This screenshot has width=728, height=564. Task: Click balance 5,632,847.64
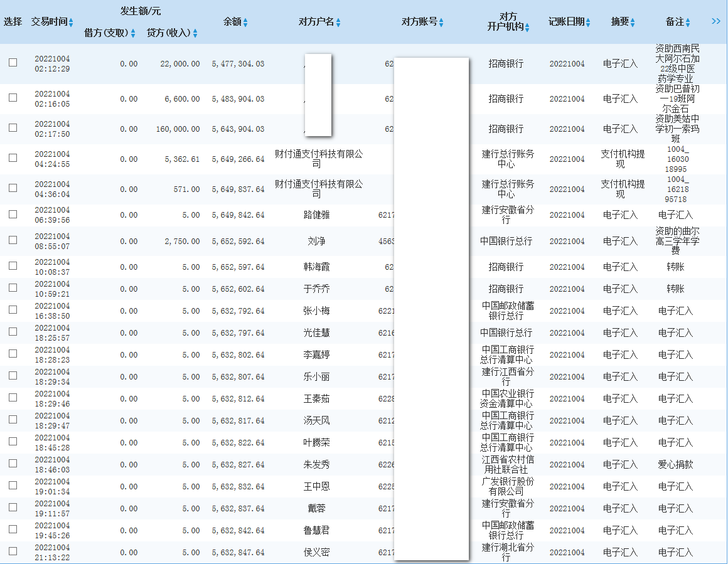coord(238,553)
